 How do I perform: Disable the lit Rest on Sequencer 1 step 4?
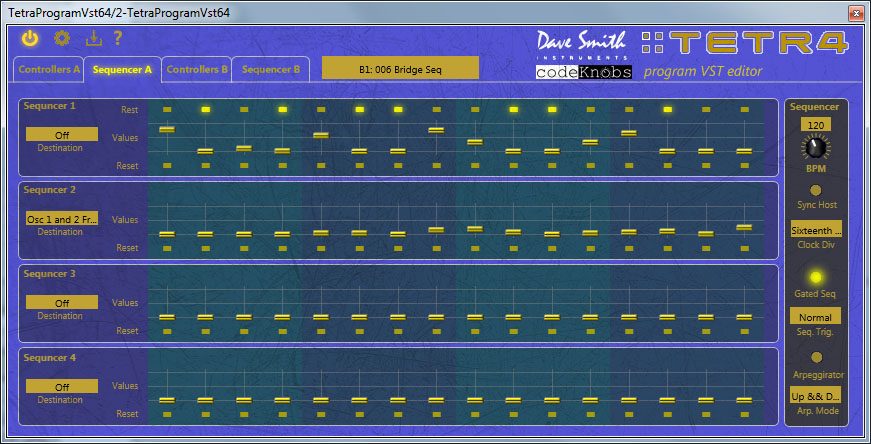click(x=283, y=109)
